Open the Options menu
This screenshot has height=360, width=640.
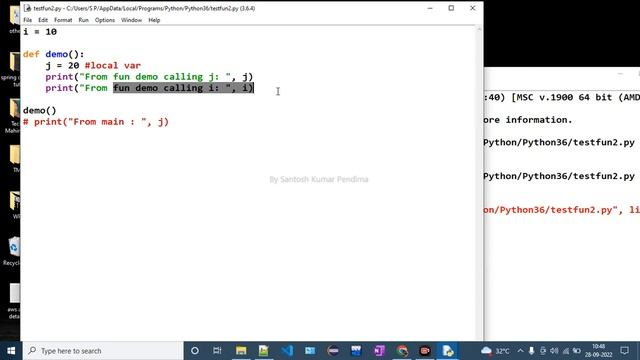[x=105, y=20]
